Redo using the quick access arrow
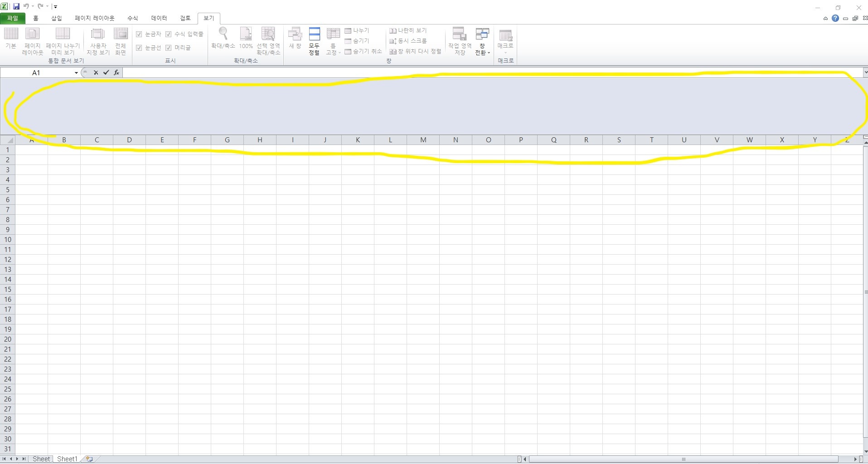The width and height of the screenshot is (868, 464). coord(40,6)
